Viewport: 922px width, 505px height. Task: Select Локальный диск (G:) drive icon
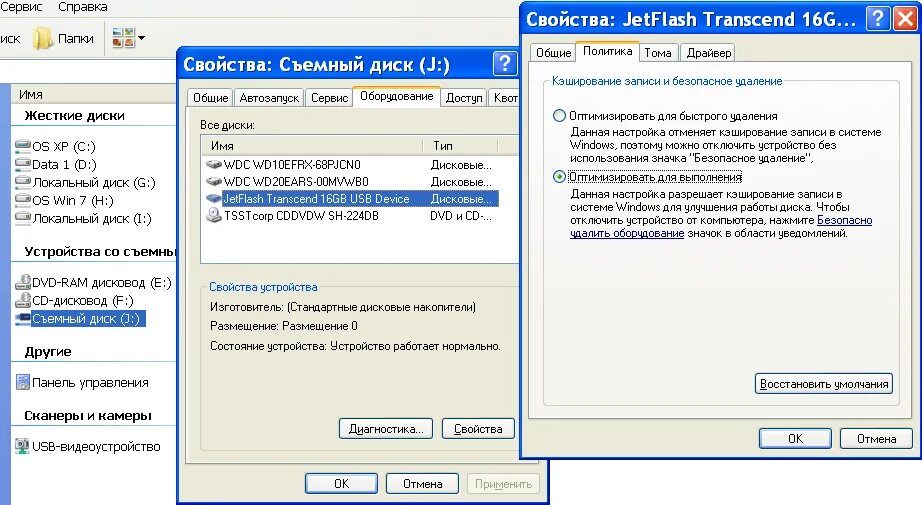[x=22, y=182]
